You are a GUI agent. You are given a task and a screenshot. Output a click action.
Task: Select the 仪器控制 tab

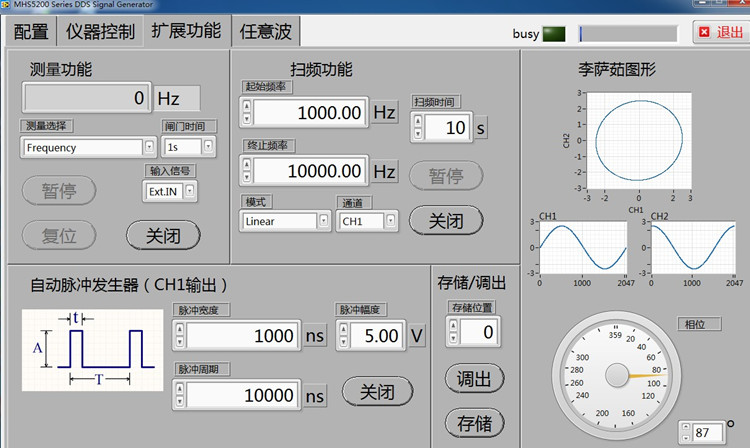point(100,31)
